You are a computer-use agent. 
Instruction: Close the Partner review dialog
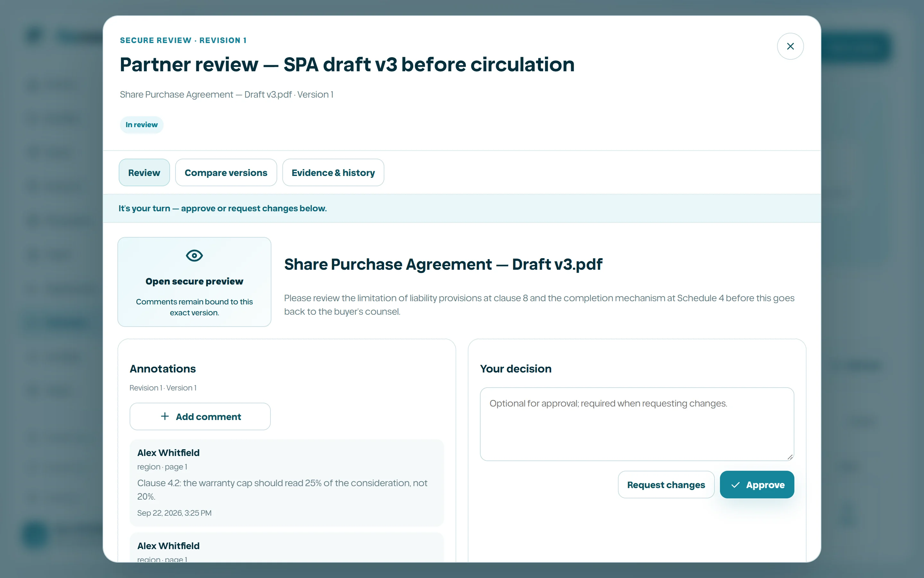(x=790, y=46)
